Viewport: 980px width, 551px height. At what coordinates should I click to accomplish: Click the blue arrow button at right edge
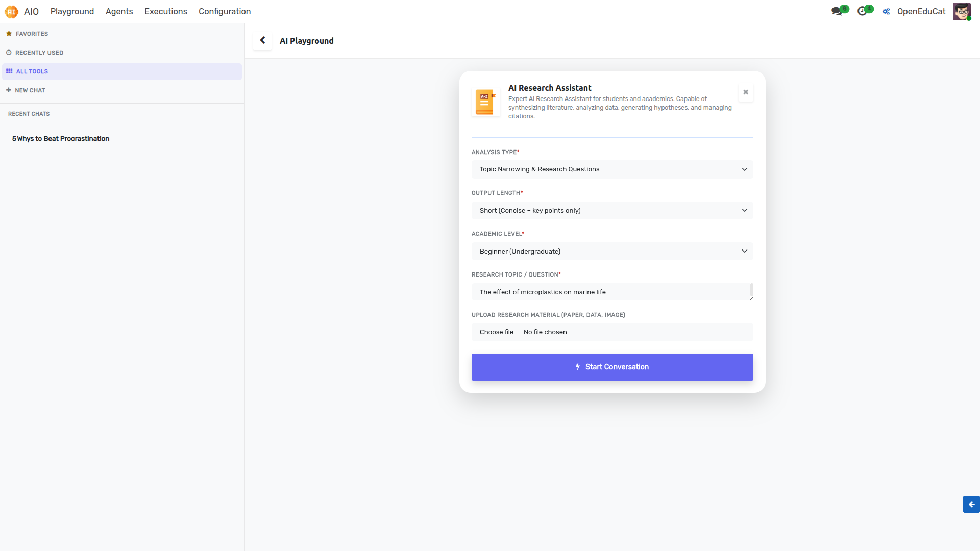[971, 504]
